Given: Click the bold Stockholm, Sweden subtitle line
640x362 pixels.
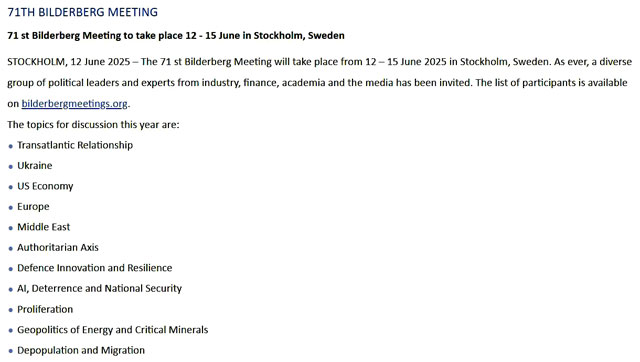Looking at the screenshot, I should pyautogui.click(x=176, y=36).
